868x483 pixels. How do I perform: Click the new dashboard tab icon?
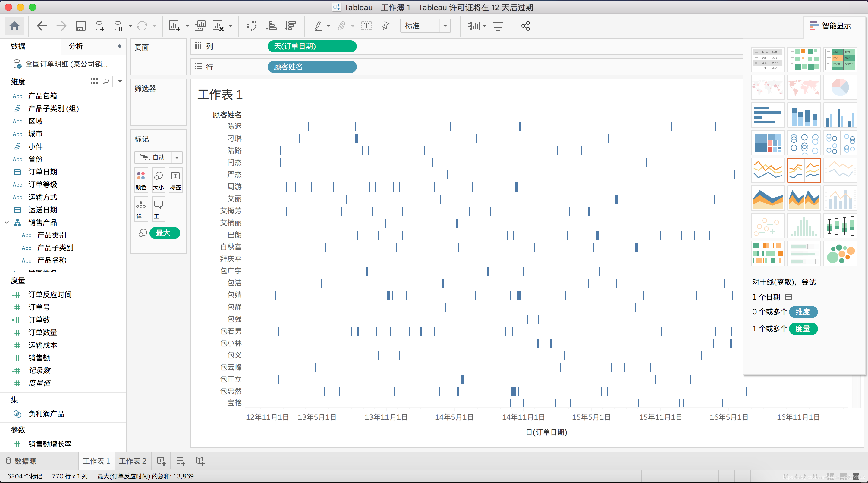pos(181,461)
